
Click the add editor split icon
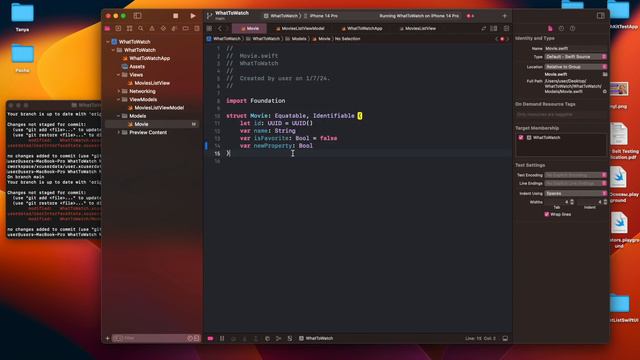point(506,29)
